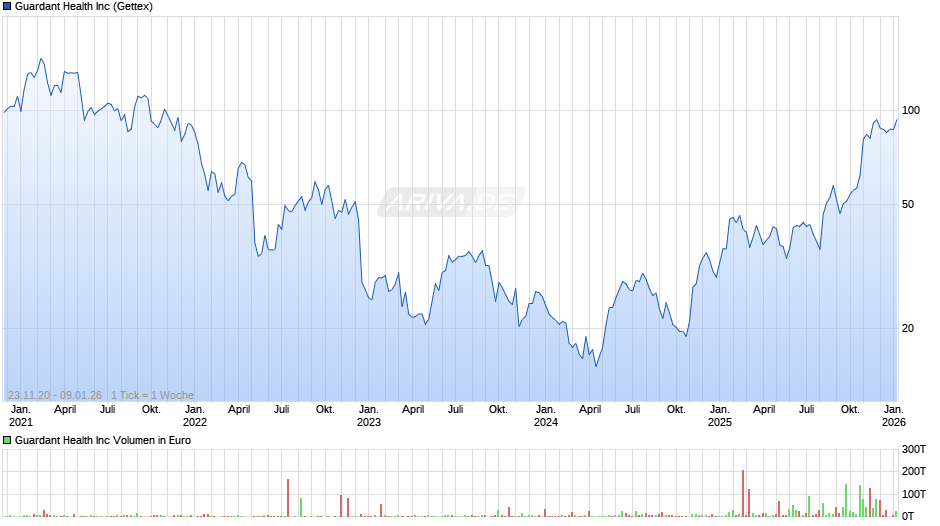Click the tallest red volume bar in early 2025

pos(743,493)
